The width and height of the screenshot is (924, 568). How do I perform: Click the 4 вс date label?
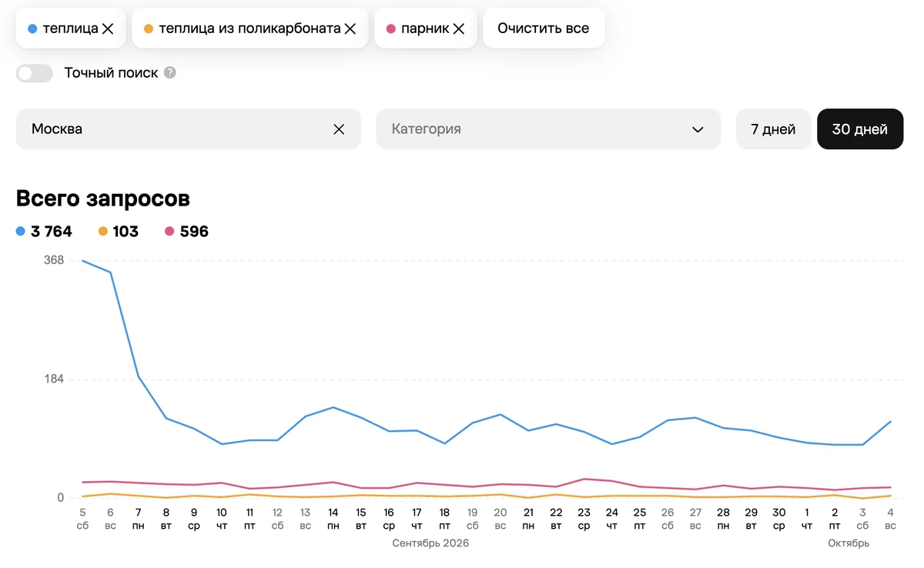pos(891,519)
